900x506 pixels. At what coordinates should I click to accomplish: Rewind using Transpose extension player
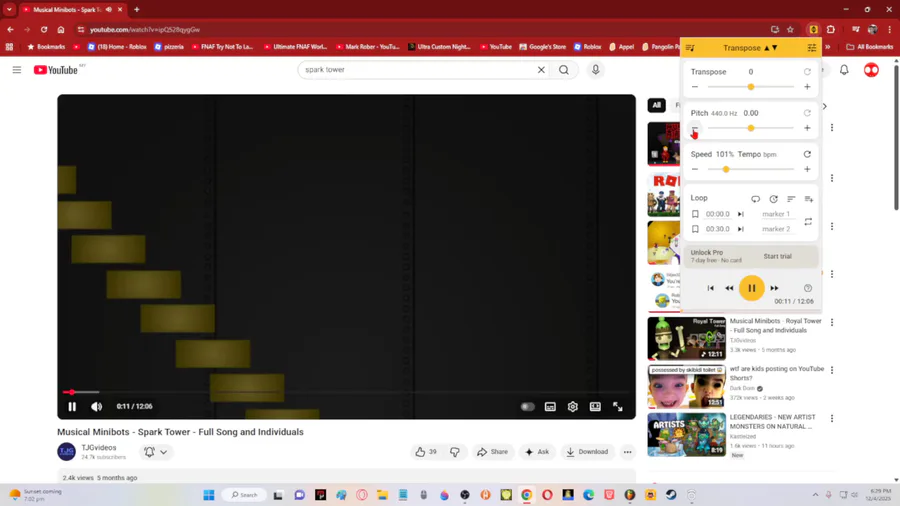point(729,288)
